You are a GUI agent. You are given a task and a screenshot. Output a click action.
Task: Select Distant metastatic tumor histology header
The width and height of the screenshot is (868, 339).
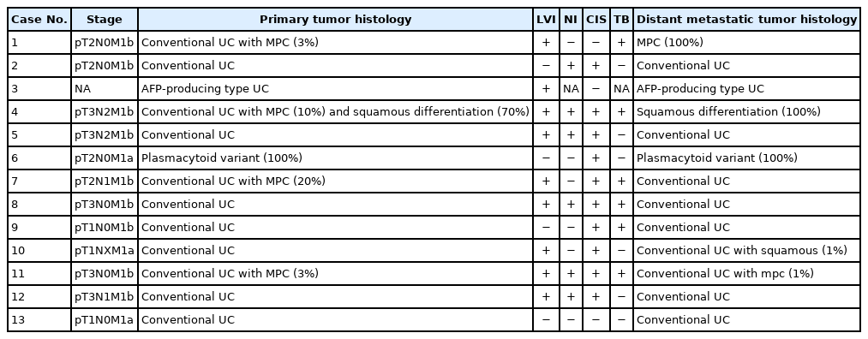pyautogui.click(x=747, y=20)
